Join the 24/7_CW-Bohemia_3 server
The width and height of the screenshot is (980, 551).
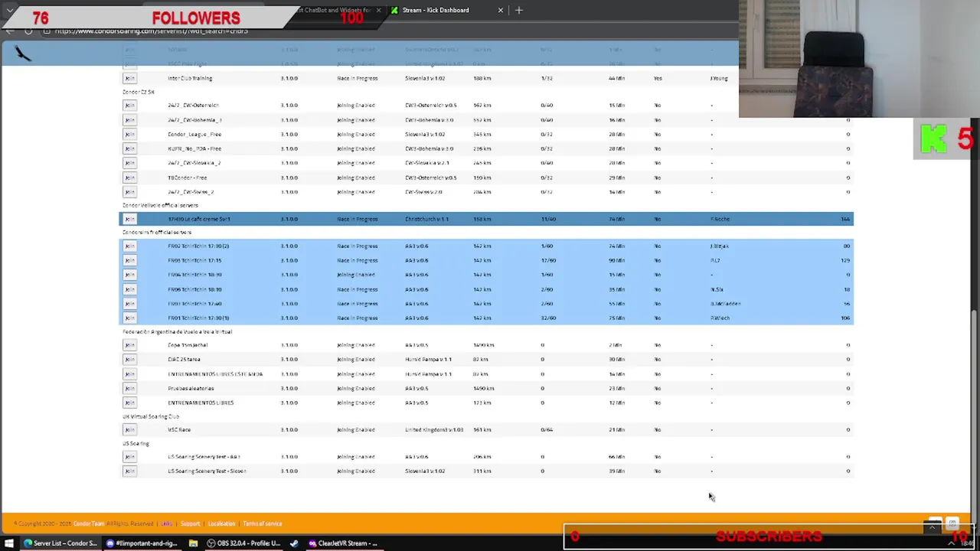pos(129,119)
